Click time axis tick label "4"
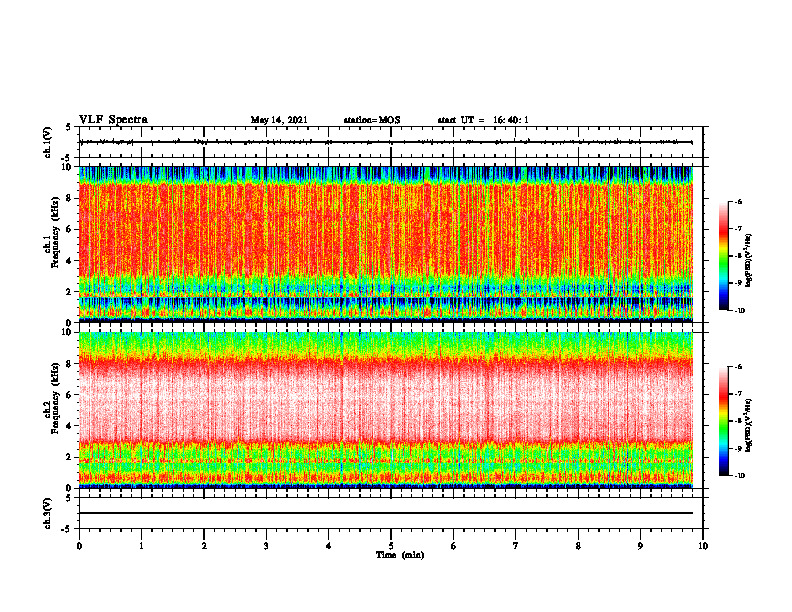Screen dimensions: 792x612 click(329, 546)
